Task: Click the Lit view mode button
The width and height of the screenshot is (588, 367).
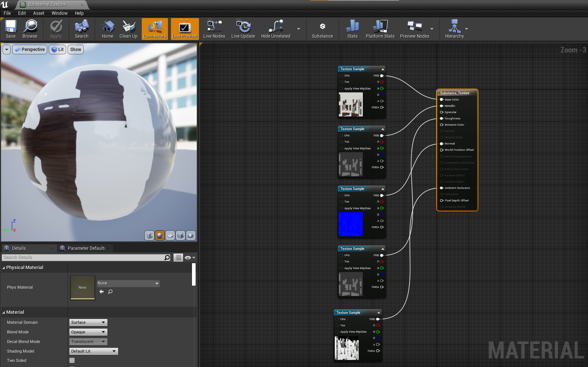Action: pos(58,50)
